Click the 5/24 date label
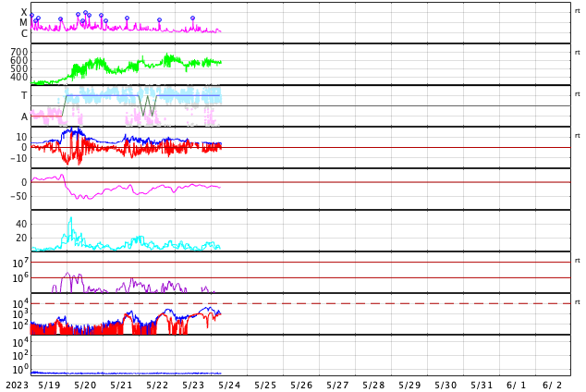 [229, 385]
